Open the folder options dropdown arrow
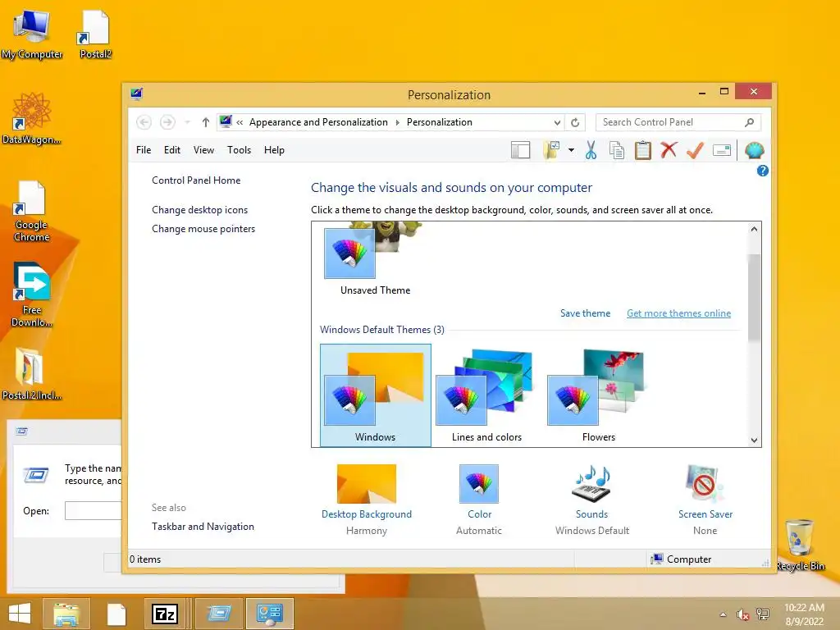The height and width of the screenshot is (630, 840). coord(571,151)
